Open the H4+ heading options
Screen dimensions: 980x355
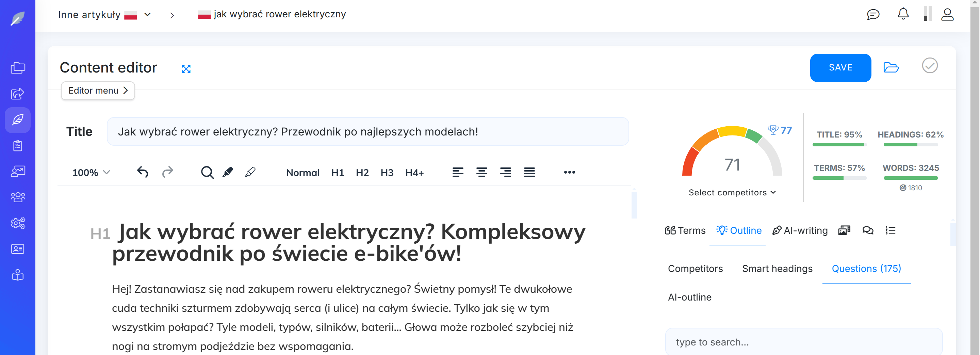[414, 173]
